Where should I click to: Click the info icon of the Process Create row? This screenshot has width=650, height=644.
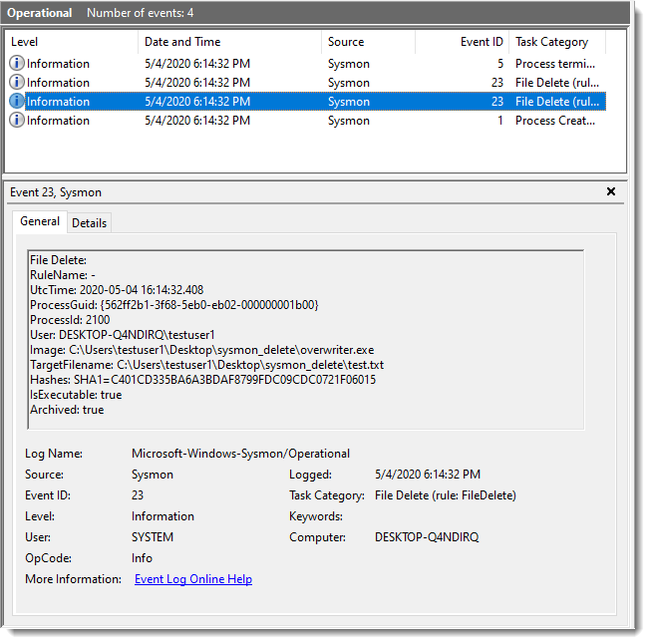pos(17,121)
